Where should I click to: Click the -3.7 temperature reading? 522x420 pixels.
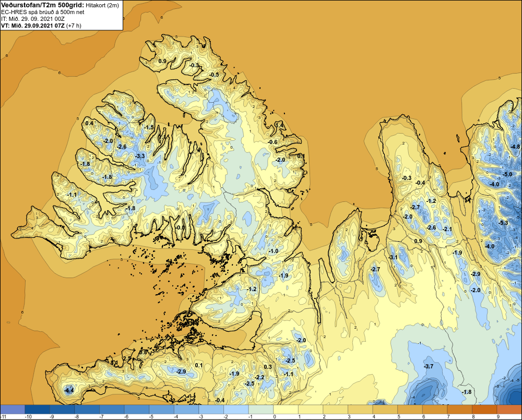click(429, 366)
